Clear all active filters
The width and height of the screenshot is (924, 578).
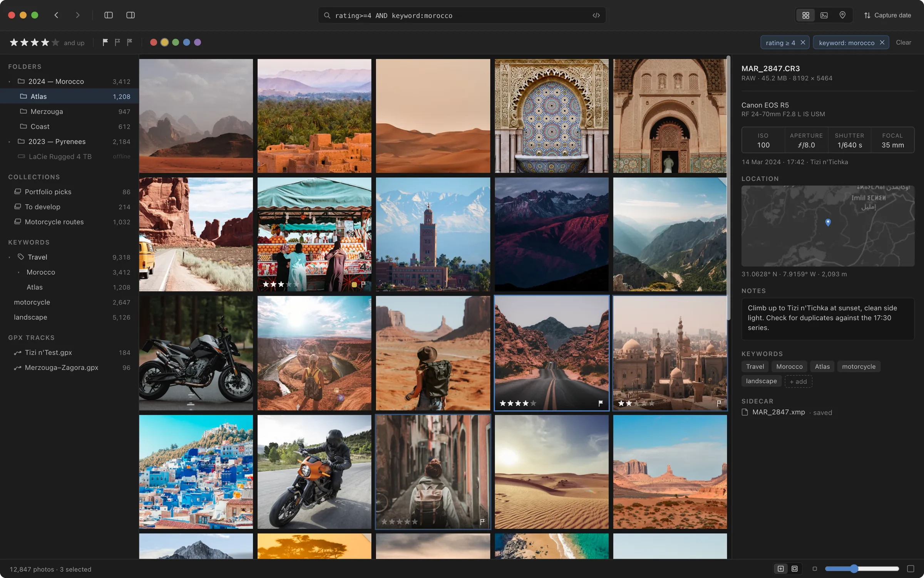(x=903, y=42)
